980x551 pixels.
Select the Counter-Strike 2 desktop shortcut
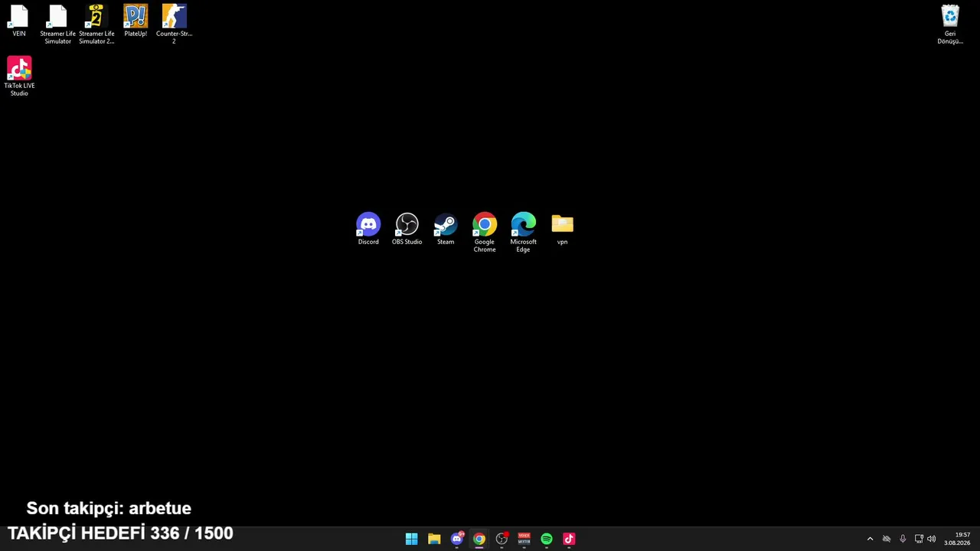click(x=174, y=24)
